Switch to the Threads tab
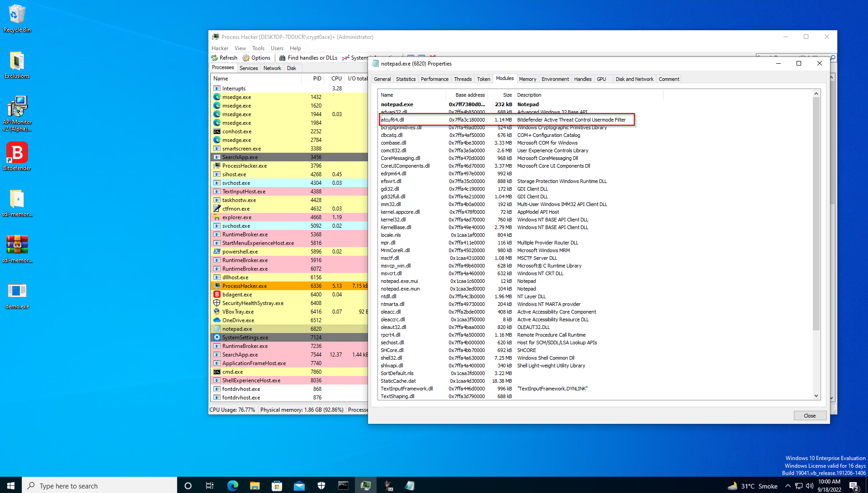Image resolution: width=868 pixels, height=493 pixels. click(x=462, y=79)
